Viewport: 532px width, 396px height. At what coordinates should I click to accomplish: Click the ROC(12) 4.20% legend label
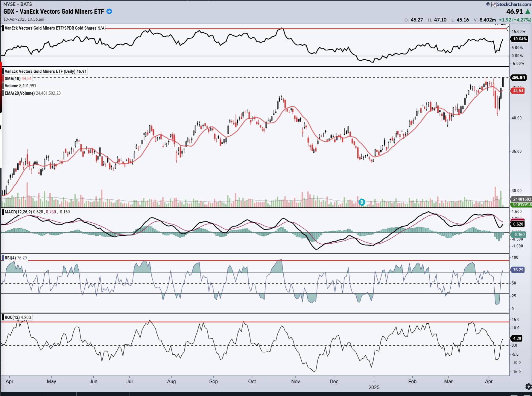click(x=18, y=317)
